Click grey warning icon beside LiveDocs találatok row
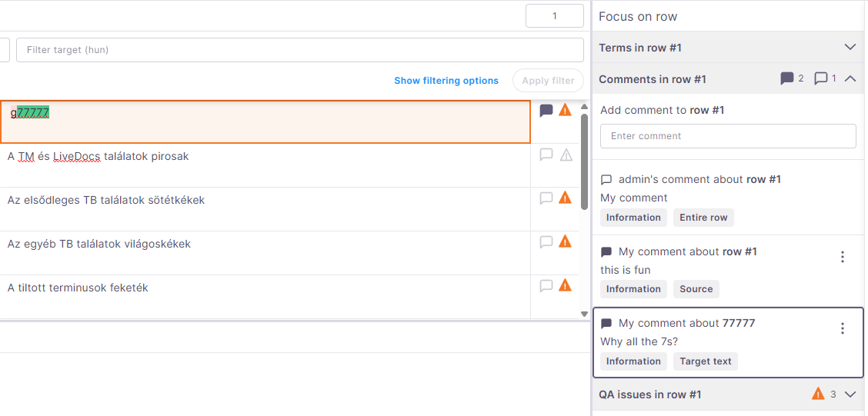 tap(566, 155)
